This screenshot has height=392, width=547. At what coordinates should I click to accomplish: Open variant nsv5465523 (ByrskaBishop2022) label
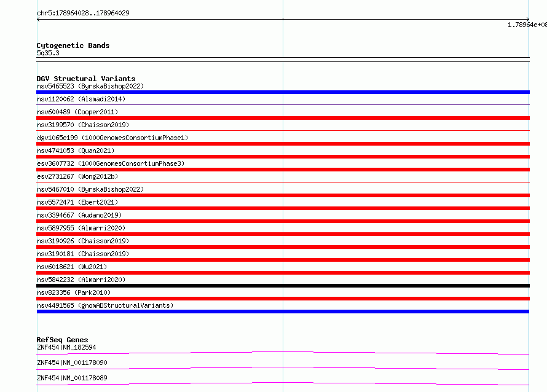(x=90, y=86)
